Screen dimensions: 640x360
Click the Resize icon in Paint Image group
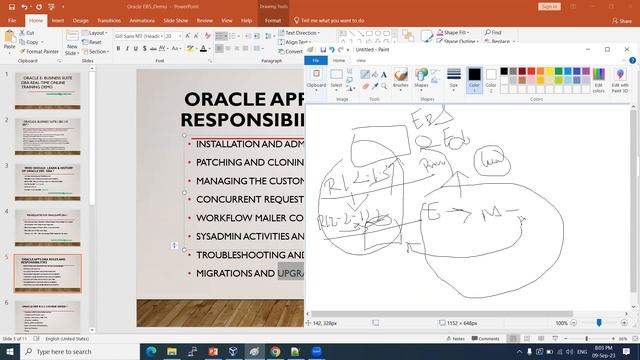tap(350, 80)
